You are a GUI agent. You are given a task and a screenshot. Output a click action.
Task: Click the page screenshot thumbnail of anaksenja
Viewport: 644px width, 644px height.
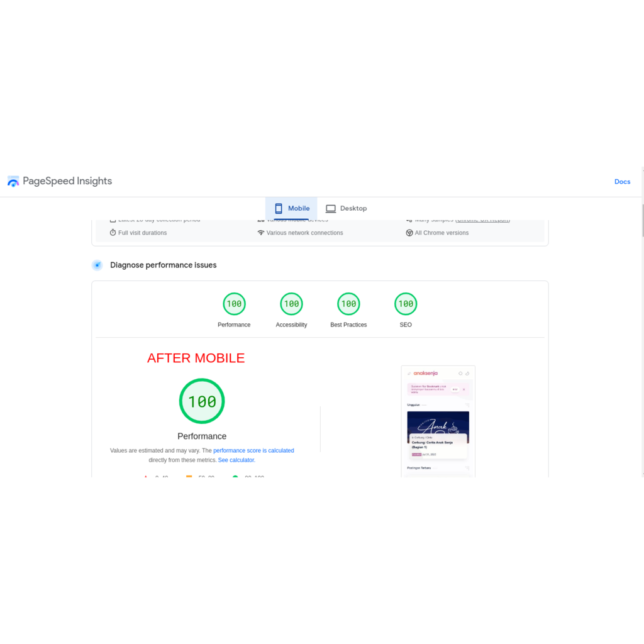[x=438, y=420]
